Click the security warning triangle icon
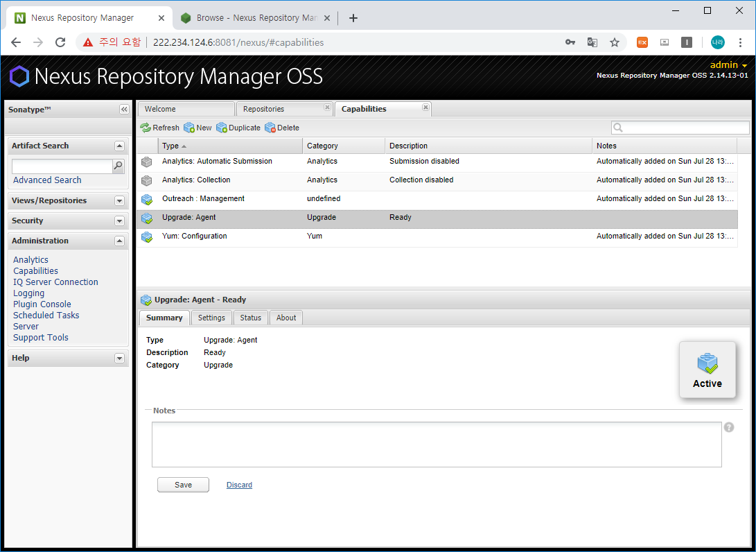The image size is (756, 552). click(x=88, y=42)
